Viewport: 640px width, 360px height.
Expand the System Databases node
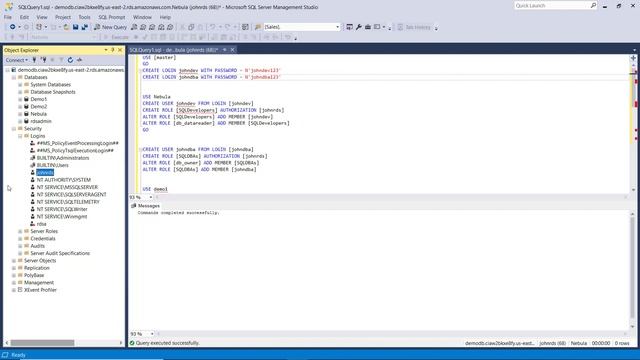pyautogui.click(x=20, y=84)
